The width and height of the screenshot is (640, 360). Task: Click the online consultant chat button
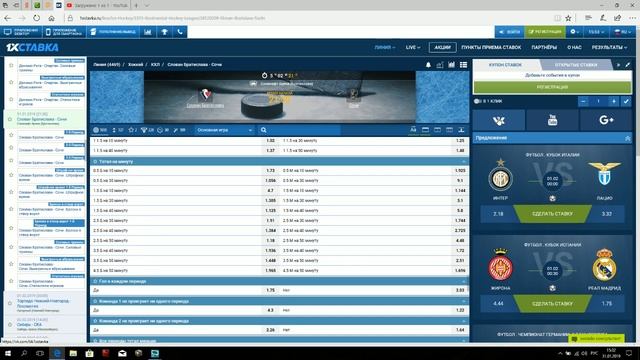[596, 339]
